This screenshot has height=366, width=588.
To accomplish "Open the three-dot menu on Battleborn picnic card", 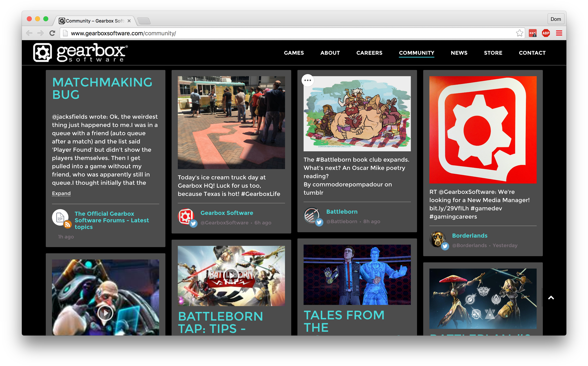I will point(308,80).
